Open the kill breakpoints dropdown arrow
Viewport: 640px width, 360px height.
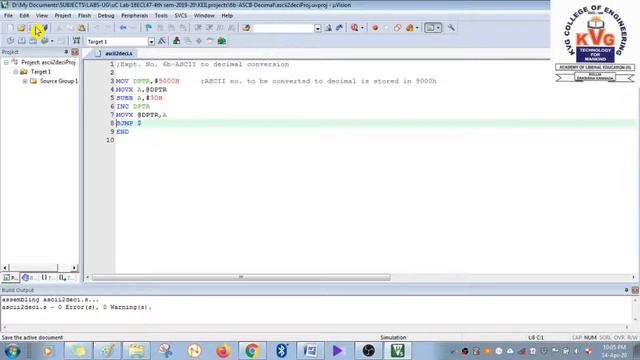[x=417, y=28]
